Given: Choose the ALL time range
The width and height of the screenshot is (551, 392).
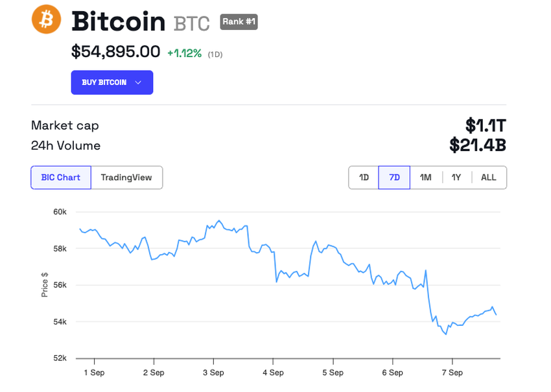Looking at the screenshot, I should [489, 178].
